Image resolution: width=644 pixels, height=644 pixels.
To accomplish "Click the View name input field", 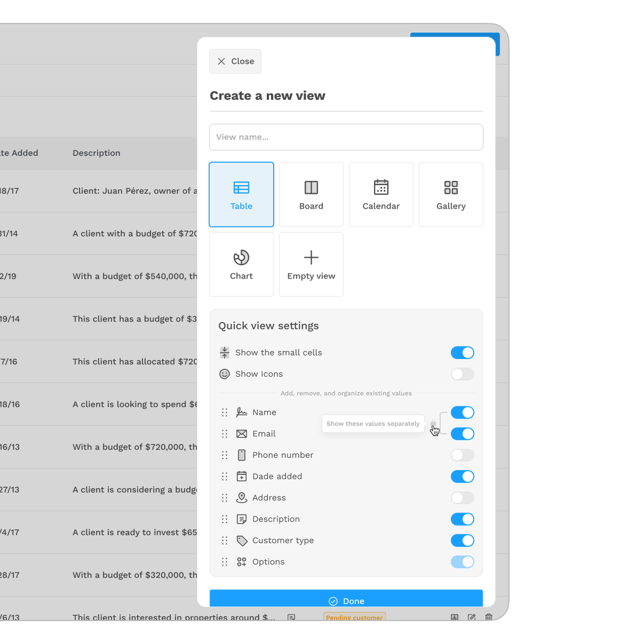I will [346, 137].
